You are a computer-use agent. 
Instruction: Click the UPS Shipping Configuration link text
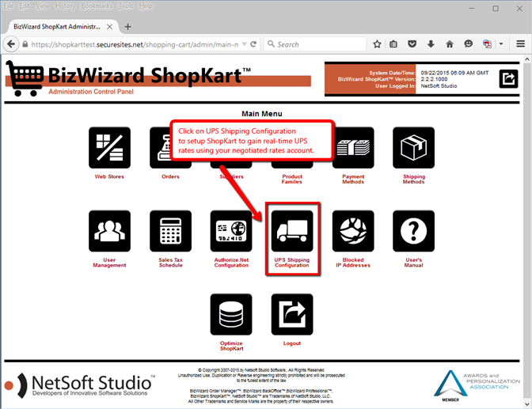point(292,263)
